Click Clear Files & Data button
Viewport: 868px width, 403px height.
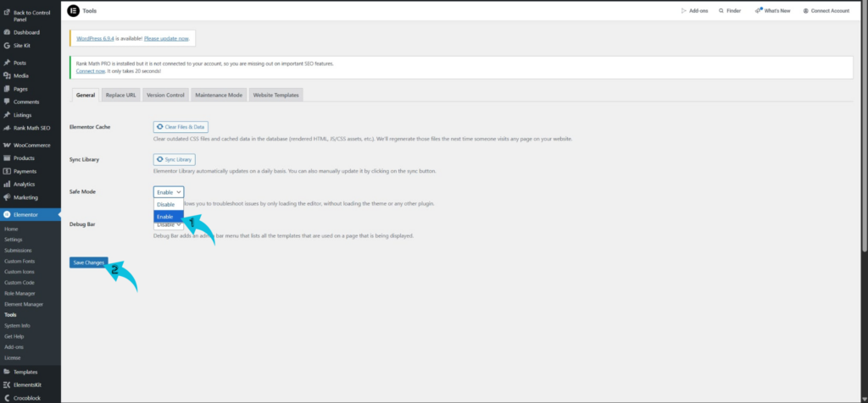point(181,127)
